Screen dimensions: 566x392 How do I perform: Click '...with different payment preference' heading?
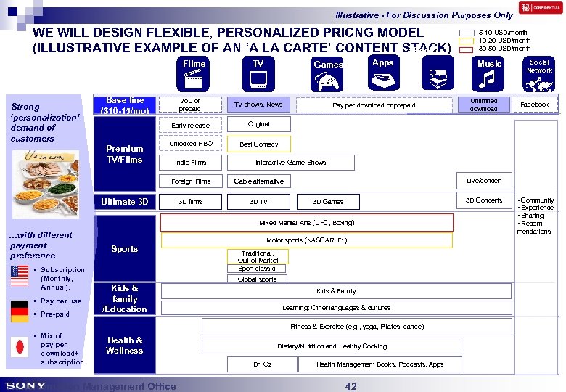41,245
